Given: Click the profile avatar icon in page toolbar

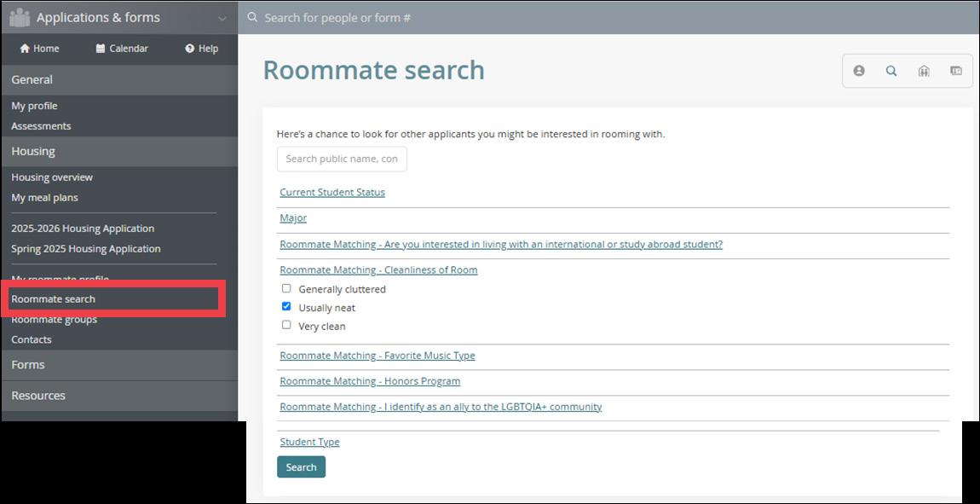Looking at the screenshot, I should click(859, 71).
